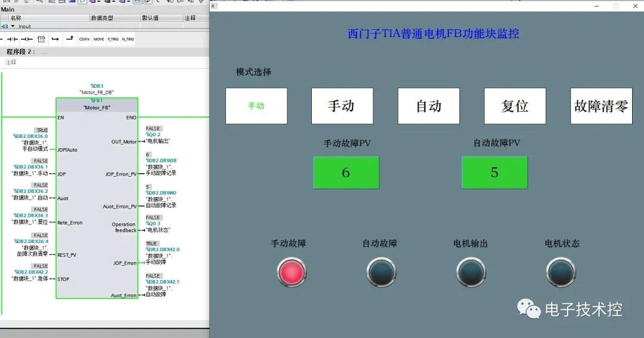Click the green 手动故障PV value field showing 6
Screen dimensions: 644x338
[x=346, y=173]
